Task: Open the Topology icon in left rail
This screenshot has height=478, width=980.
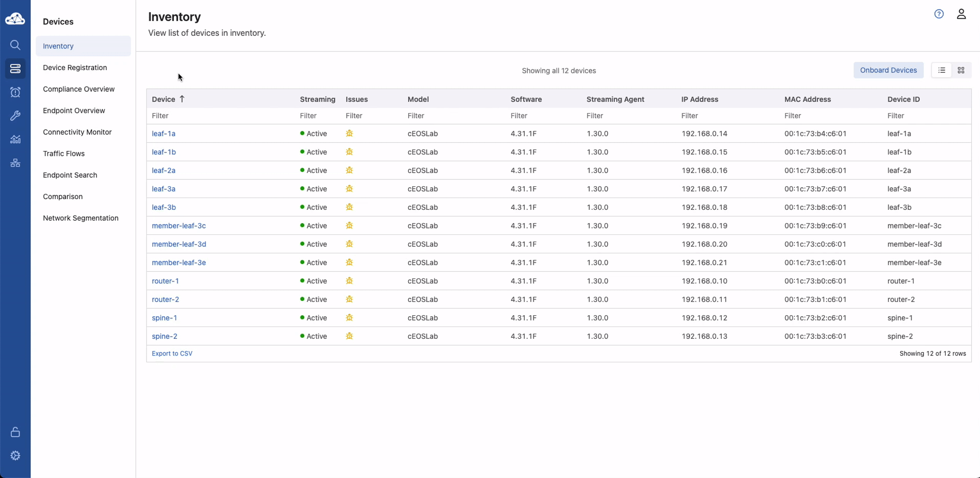Action: click(15, 163)
